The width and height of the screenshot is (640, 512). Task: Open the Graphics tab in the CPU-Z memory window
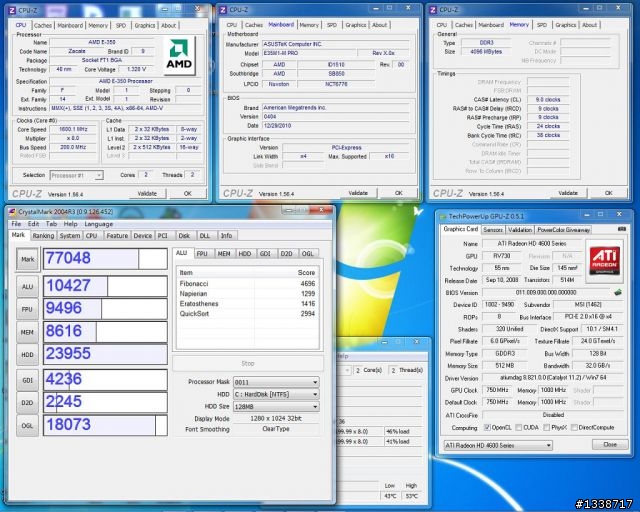pos(565,25)
